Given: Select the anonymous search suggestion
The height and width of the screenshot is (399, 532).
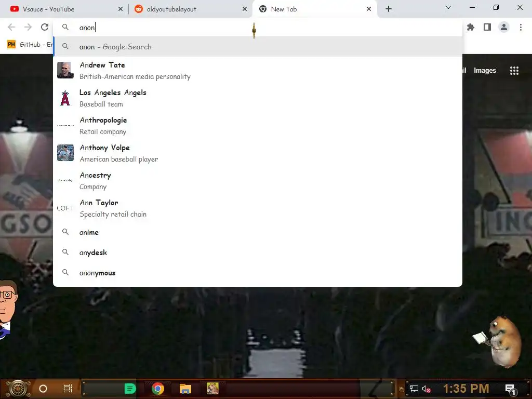Looking at the screenshot, I should [x=258, y=273].
